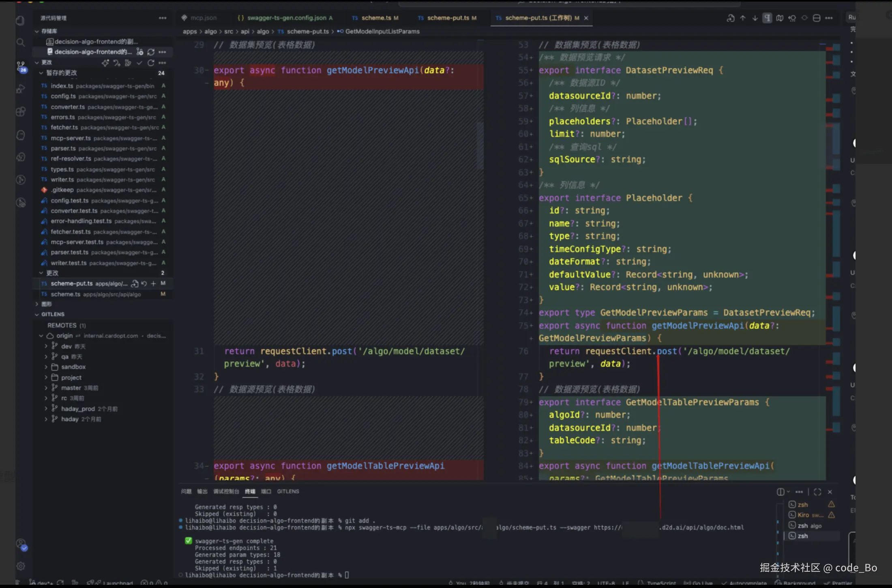Click the sync icon on selected repository row

(x=151, y=52)
